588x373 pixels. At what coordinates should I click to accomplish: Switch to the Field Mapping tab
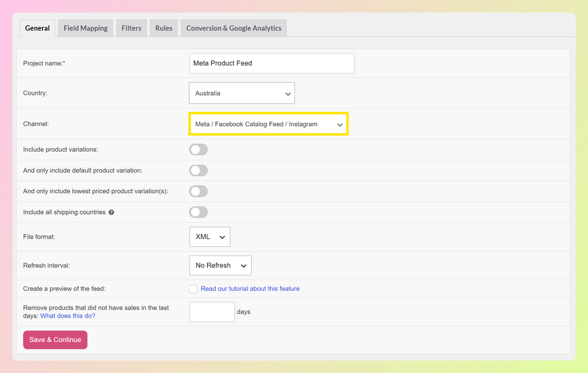point(86,28)
